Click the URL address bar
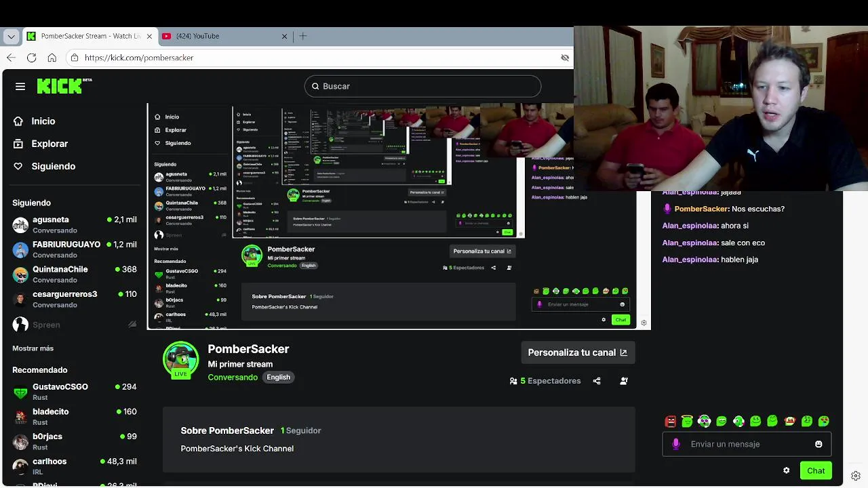 pyautogui.click(x=319, y=58)
